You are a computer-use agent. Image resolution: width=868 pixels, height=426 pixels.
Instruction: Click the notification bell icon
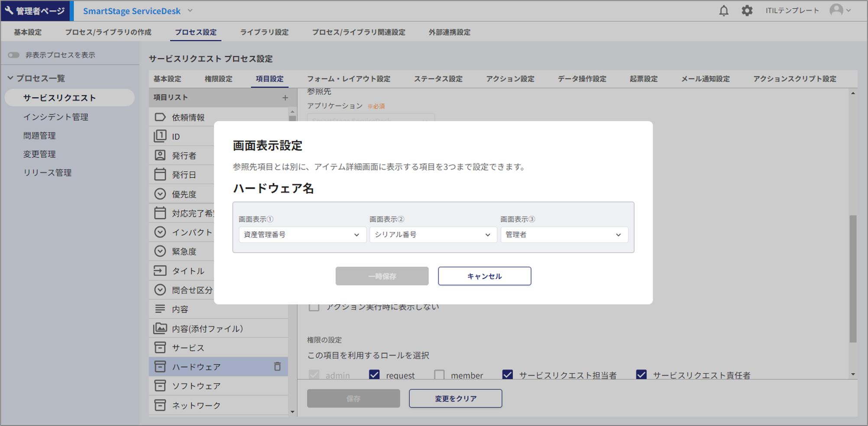[724, 11]
